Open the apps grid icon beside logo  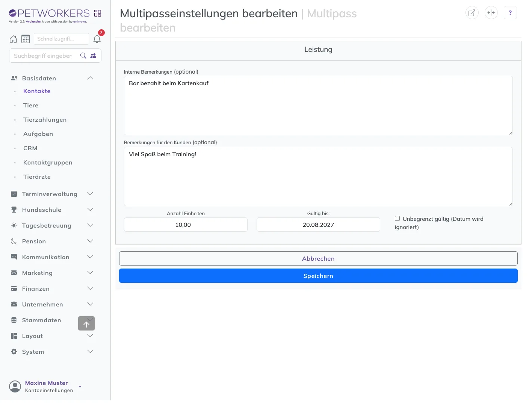pos(98,13)
